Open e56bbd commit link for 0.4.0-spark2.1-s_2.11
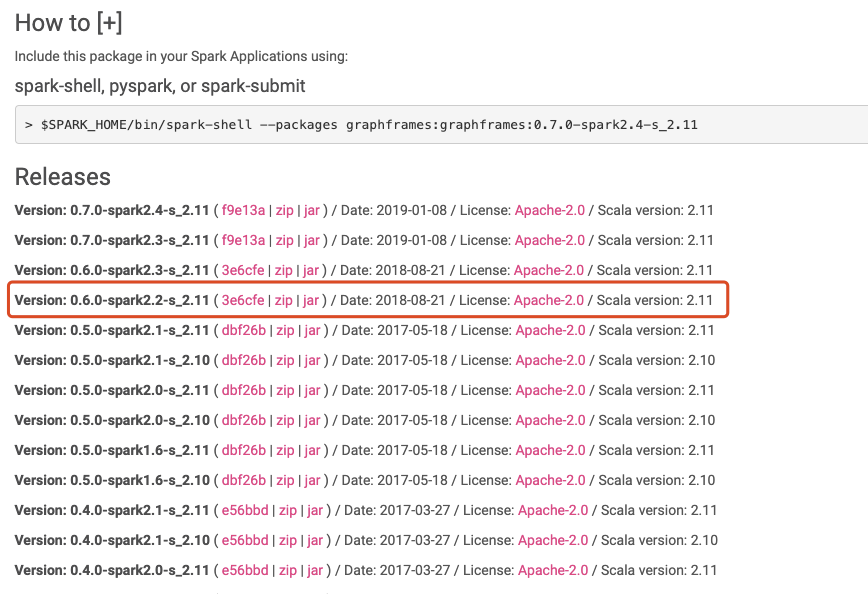The height and width of the screenshot is (594, 868). point(245,510)
